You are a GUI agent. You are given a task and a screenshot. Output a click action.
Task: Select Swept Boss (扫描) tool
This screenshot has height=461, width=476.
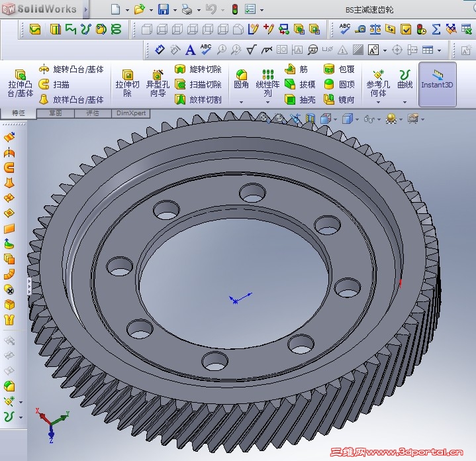(x=54, y=84)
